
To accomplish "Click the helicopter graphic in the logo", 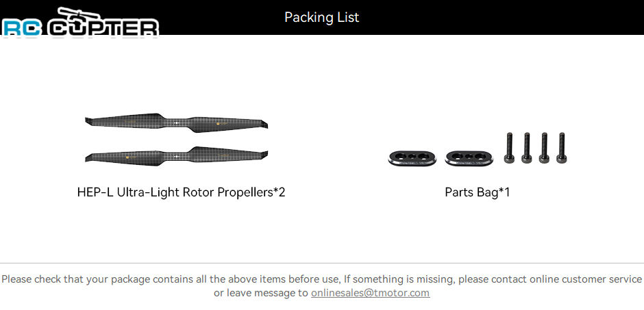I will [79, 16].
